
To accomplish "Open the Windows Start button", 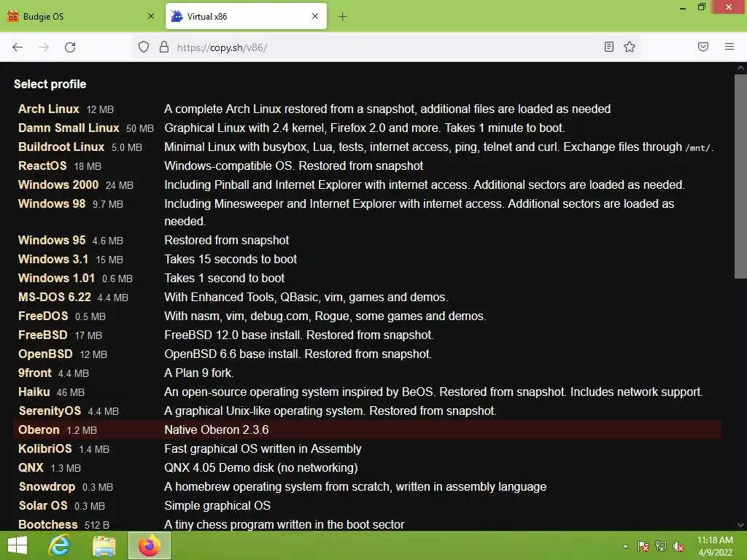I will (18, 545).
